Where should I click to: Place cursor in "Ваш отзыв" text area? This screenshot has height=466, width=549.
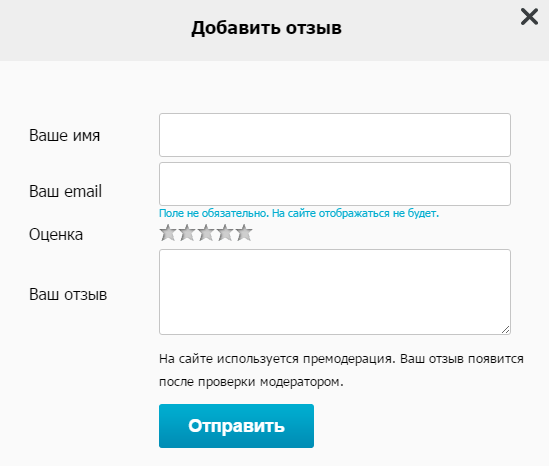[x=335, y=292]
